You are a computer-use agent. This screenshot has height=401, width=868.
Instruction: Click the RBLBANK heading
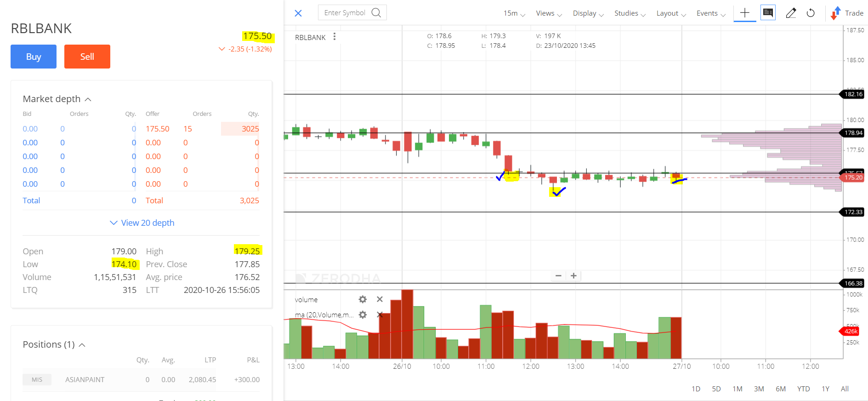41,29
